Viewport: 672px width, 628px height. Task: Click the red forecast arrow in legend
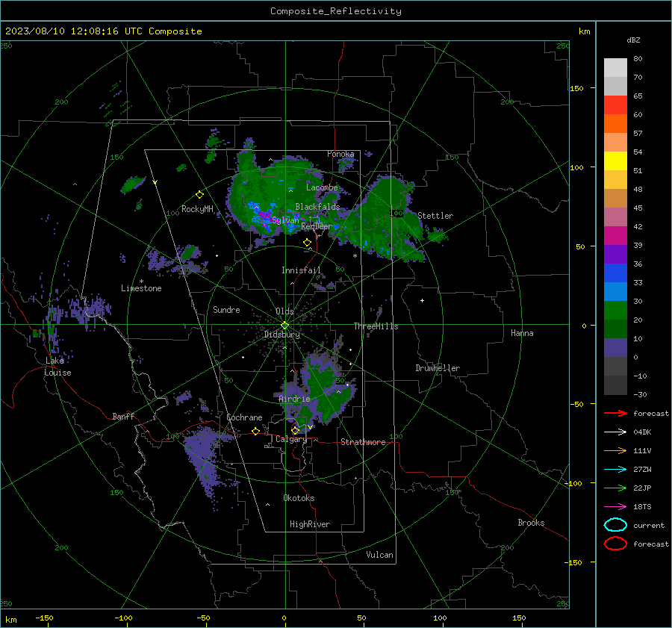[x=615, y=413]
